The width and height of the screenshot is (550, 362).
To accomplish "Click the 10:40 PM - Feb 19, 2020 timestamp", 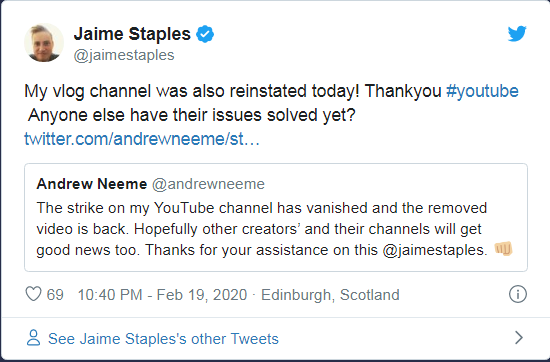I will pos(162,295).
